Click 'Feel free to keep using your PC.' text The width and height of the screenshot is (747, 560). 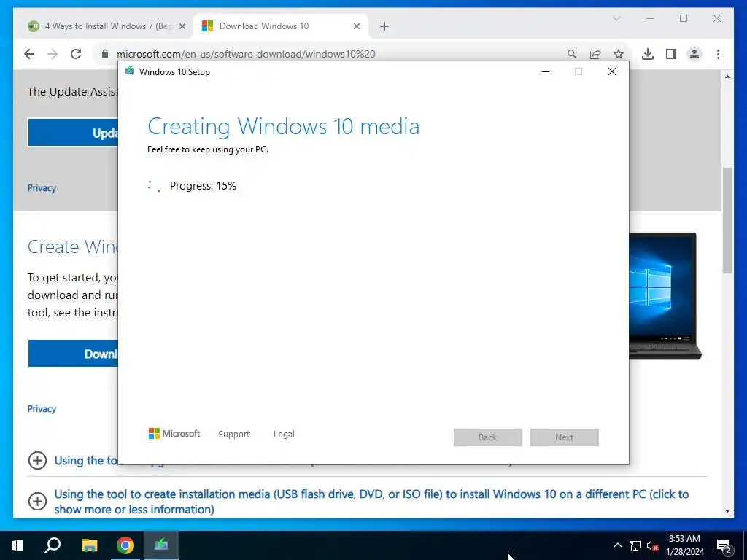coord(208,149)
